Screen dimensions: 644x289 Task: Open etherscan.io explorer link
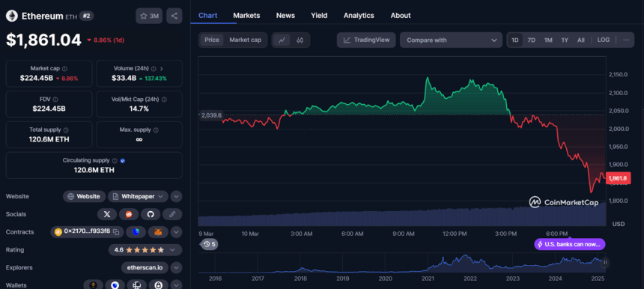[x=145, y=267]
